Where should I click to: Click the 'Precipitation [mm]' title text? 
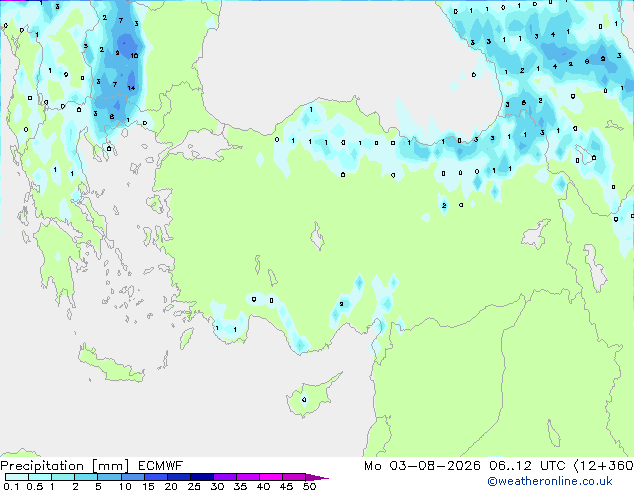(65, 466)
